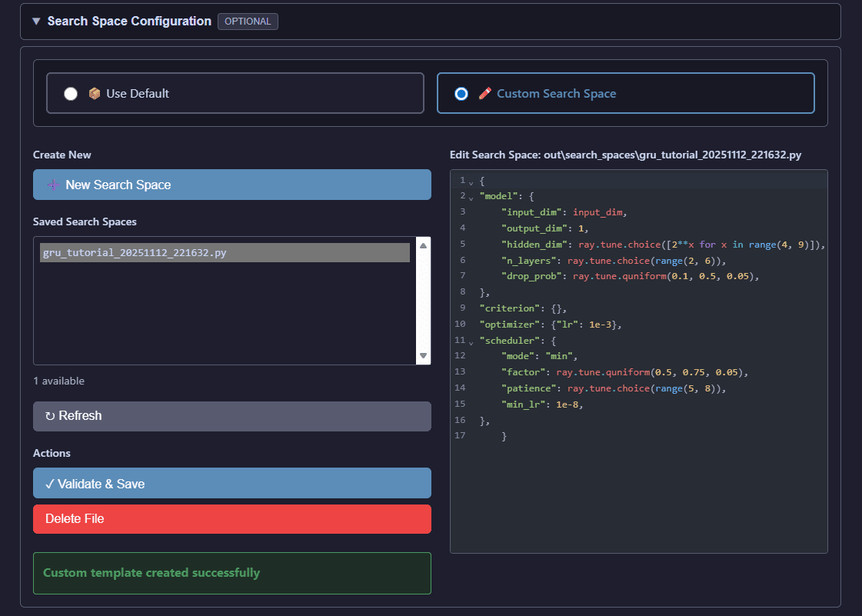Click the "criterion": {} line
Image resolution: width=862 pixels, height=616 pixels.
(x=523, y=308)
